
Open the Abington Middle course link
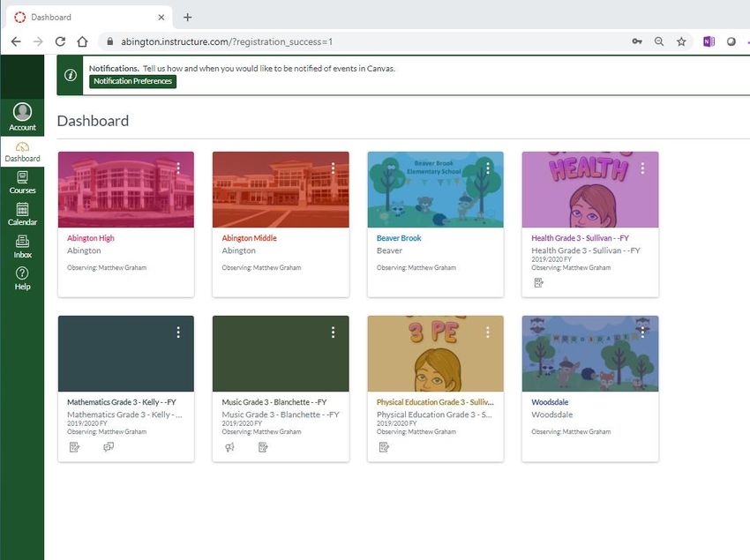click(x=249, y=238)
